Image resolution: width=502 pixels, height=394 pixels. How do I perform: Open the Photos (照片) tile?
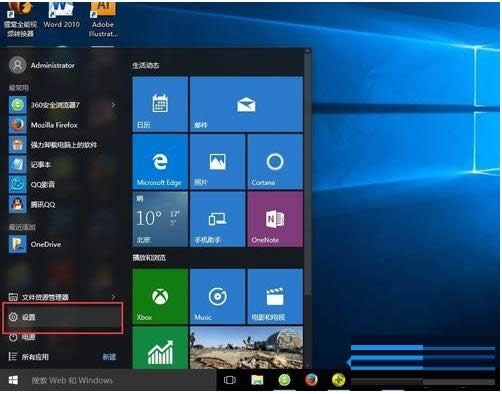point(217,162)
